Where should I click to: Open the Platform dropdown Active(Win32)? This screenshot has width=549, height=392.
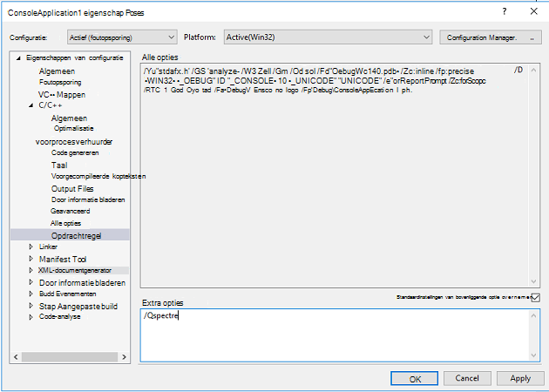pos(328,37)
